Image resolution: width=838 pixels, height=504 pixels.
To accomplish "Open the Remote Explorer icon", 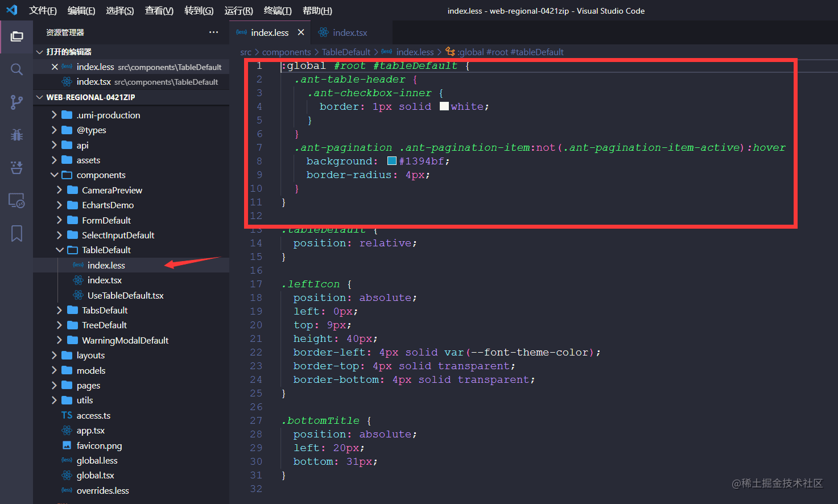I will click(16, 200).
